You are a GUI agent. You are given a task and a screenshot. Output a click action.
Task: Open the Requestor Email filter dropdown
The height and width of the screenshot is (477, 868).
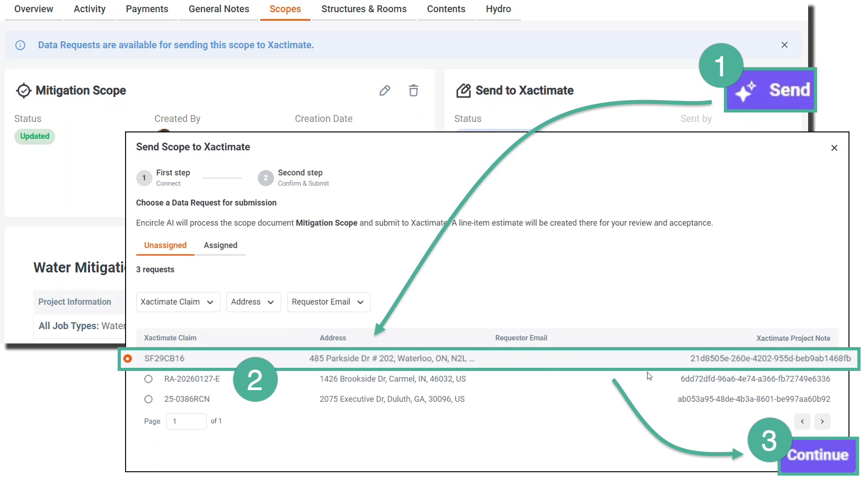(x=329, y=302)
